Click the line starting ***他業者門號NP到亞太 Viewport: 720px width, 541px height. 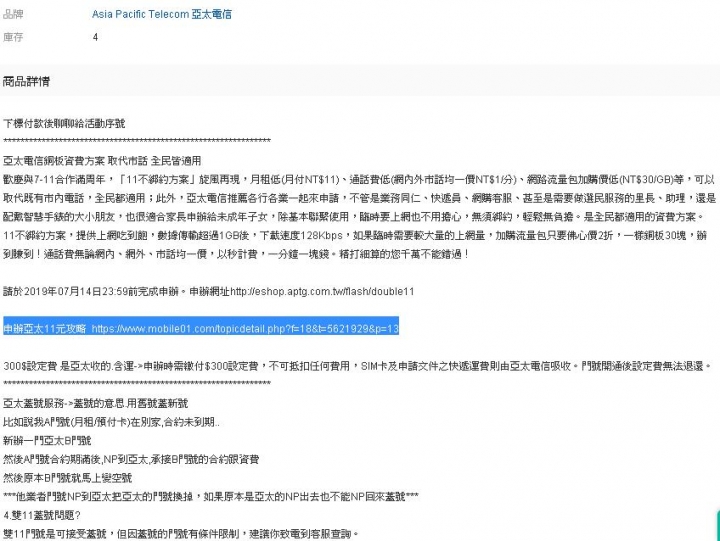pos(211,496)
